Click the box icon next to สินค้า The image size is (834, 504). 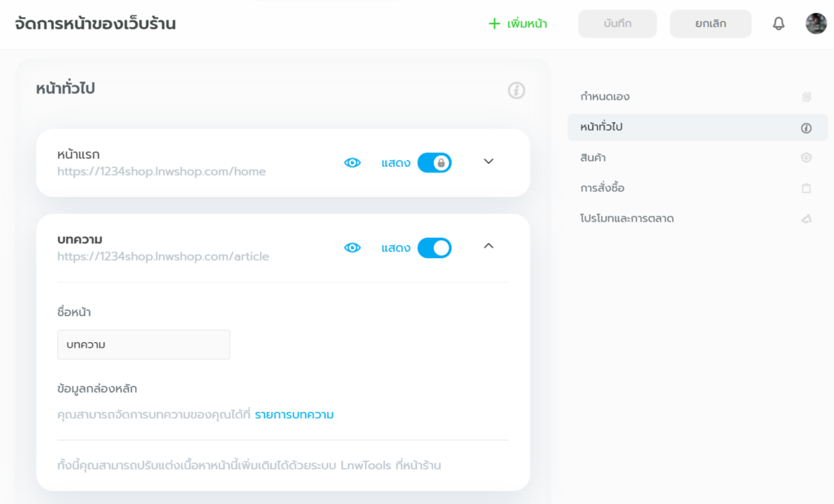pos(806,158)
